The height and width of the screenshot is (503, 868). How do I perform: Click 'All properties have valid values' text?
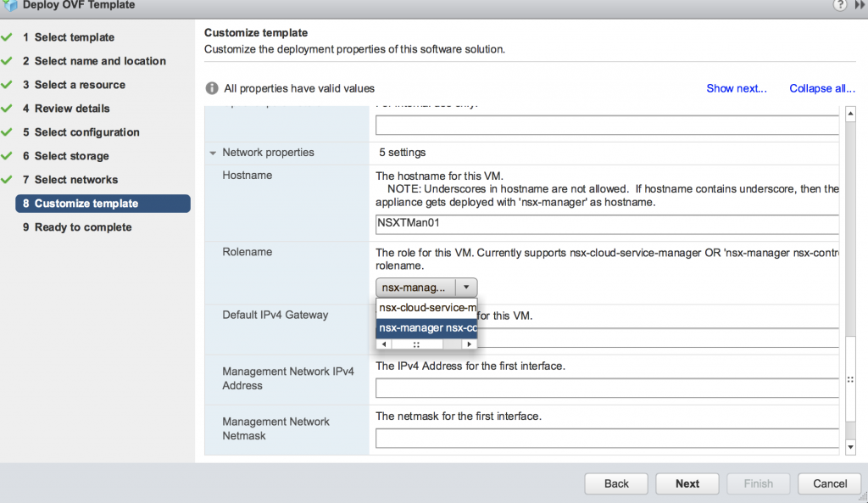(299, 88)
